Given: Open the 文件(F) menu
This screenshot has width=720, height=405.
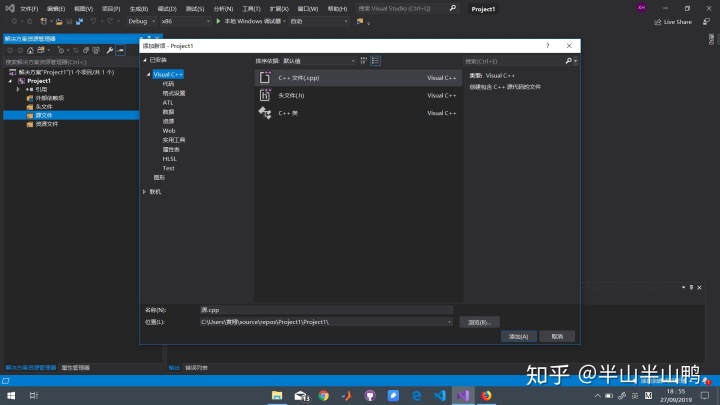Looking at the screenshot, I should [29, 9].
